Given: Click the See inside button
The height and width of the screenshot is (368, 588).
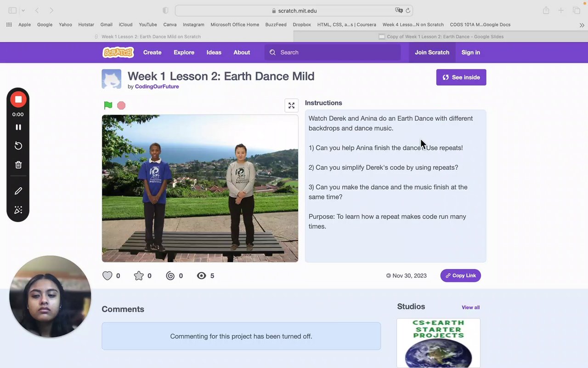Looking at the screenshot, I should (461, 77).
